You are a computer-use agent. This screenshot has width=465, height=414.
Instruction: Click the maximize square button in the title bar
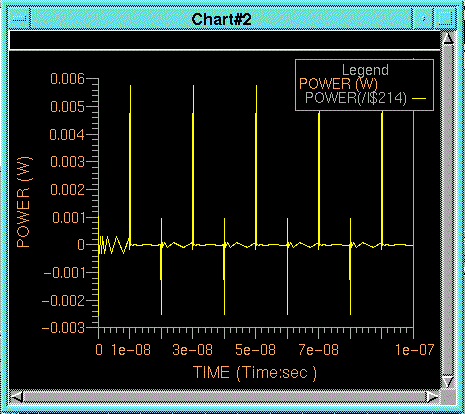tap(445, 19)
